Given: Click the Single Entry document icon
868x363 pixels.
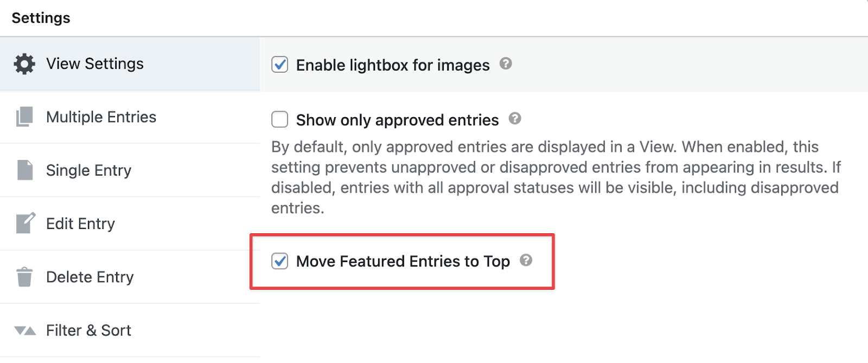Looking at the screenshot, I should (x=25, y=170).
